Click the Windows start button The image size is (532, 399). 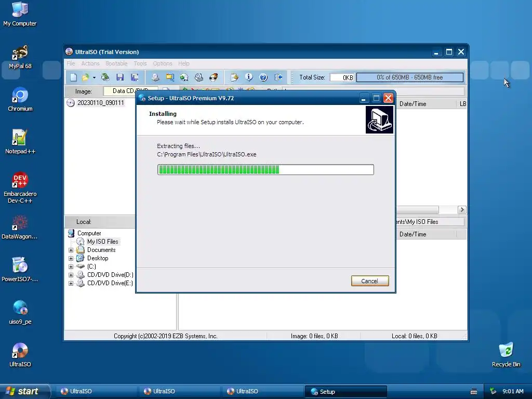pyautogui.click(x=24, y=391)
